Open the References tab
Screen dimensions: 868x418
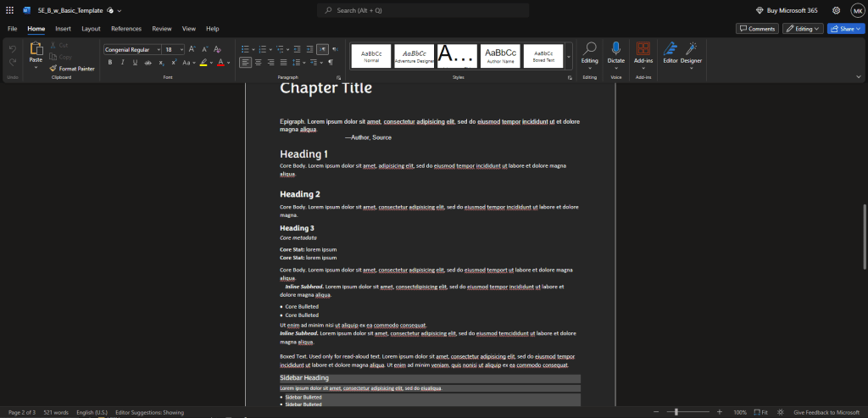pos(126,28)
